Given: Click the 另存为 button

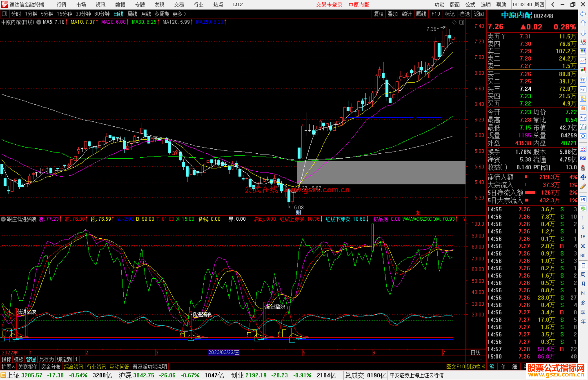Looking at the screenshot, I should [x=47, y=359].
